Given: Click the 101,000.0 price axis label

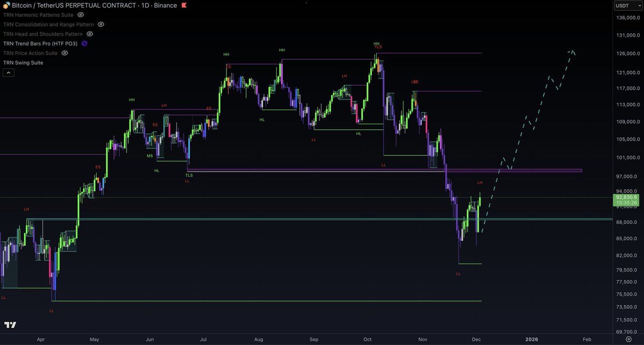Looking at the screenshot, I should pyautogui.click(x=628, y=158).
